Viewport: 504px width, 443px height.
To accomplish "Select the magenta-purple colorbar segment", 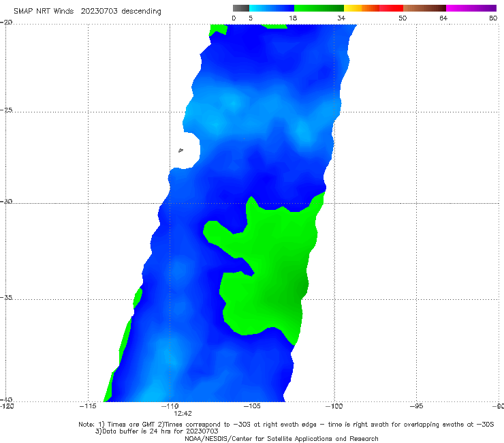I will [x=471, y=8].
